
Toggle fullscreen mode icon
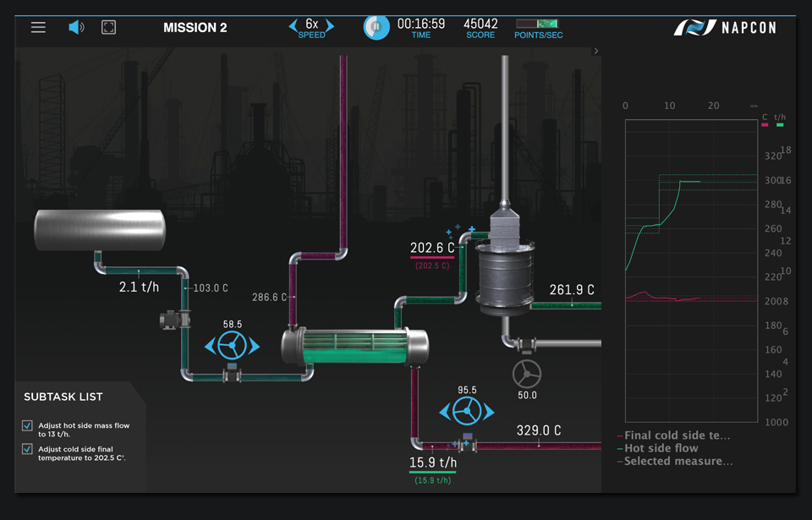click(108, 27)
